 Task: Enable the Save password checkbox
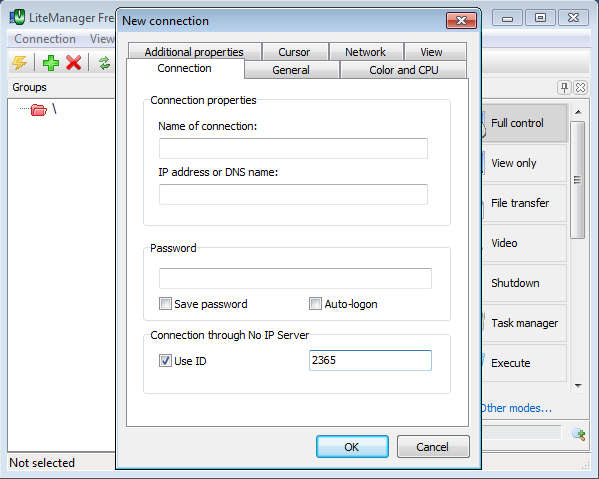(x=165, y=304)
